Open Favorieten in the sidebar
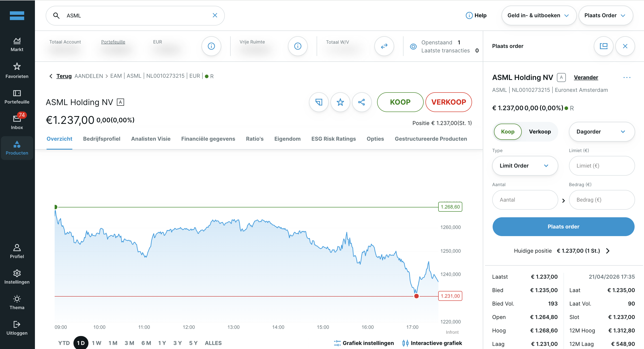The image size is (644, 349). pos(17,71)
